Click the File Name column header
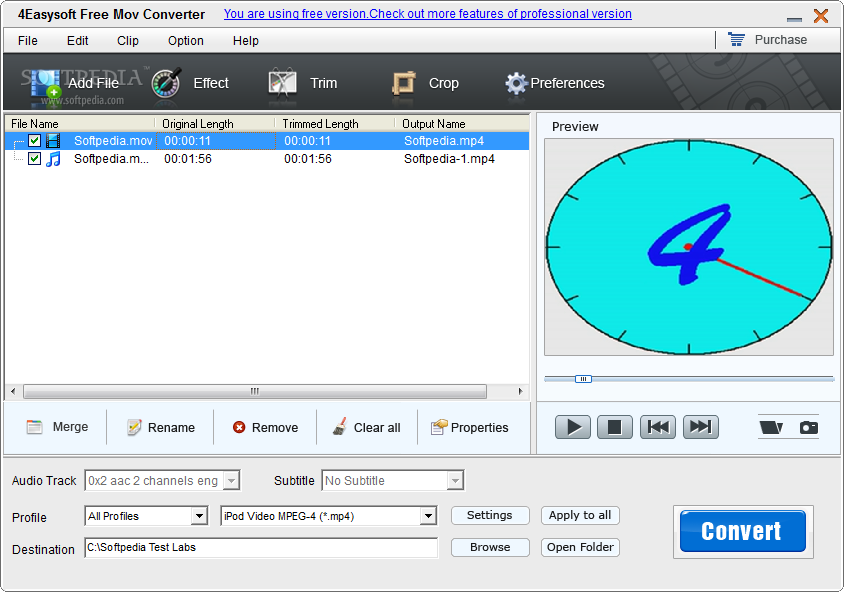844x592 pixels. (80, 124)
